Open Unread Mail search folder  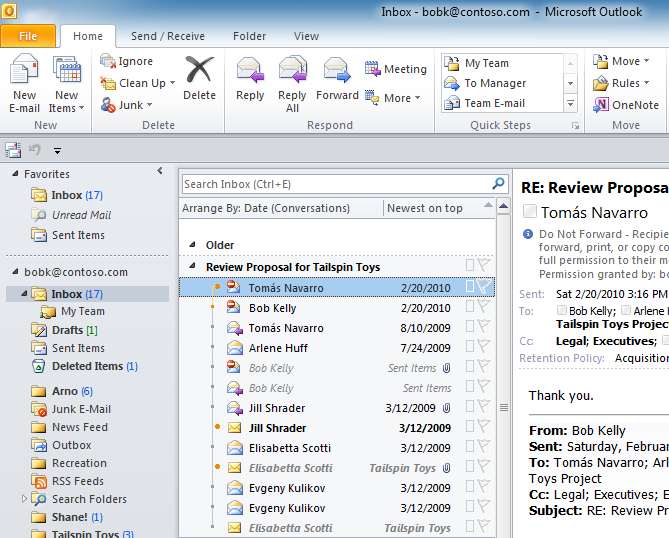click(x=72, y=215)
